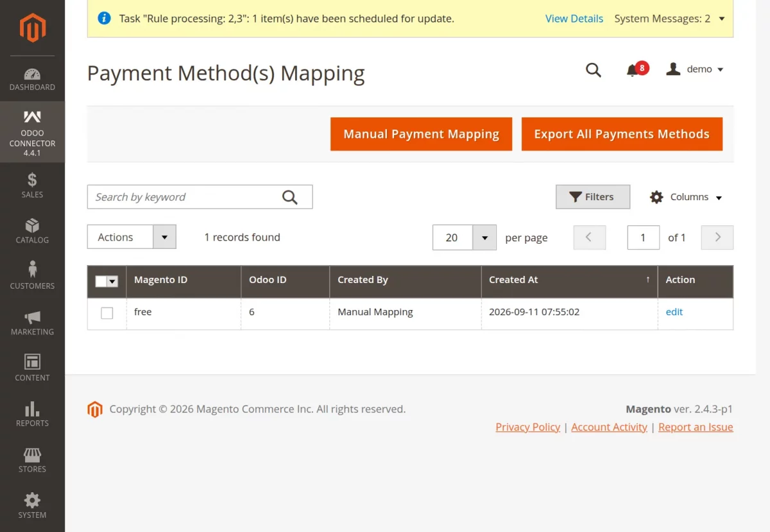Screen dimensions: 770x532
Task: Click Export All Payments Methods button
Action: (622, 134)
